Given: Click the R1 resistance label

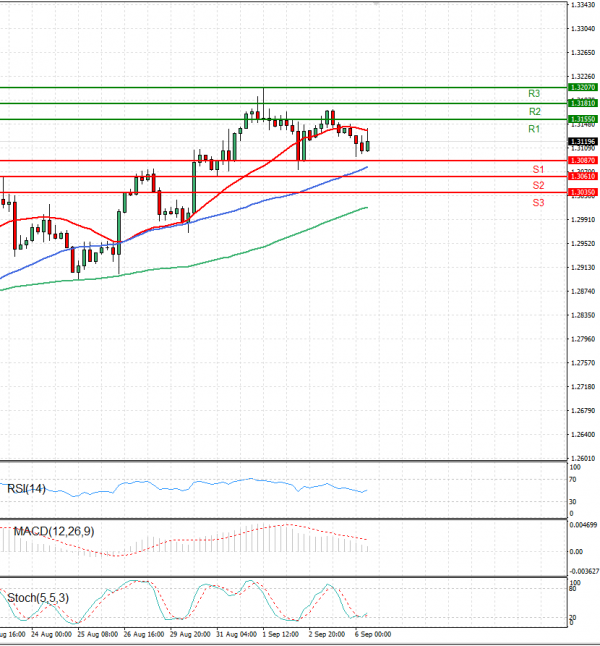Looking at the screenshot, I should click(534, 129).
